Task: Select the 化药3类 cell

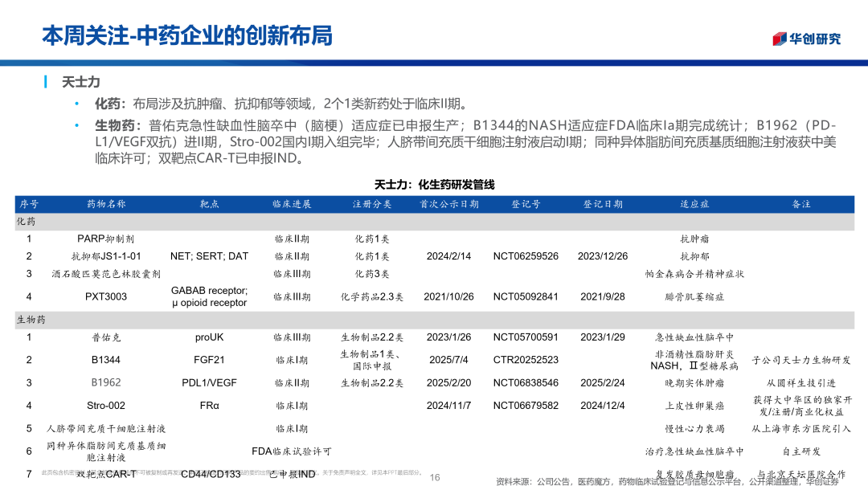Action: coord(372,274)
